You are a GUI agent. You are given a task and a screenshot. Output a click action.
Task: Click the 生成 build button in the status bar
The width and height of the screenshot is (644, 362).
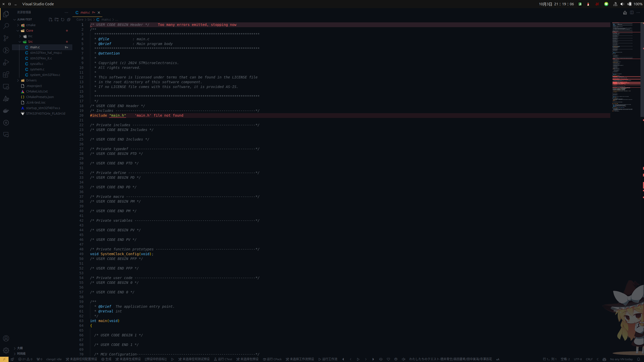(x=106, y=359)
